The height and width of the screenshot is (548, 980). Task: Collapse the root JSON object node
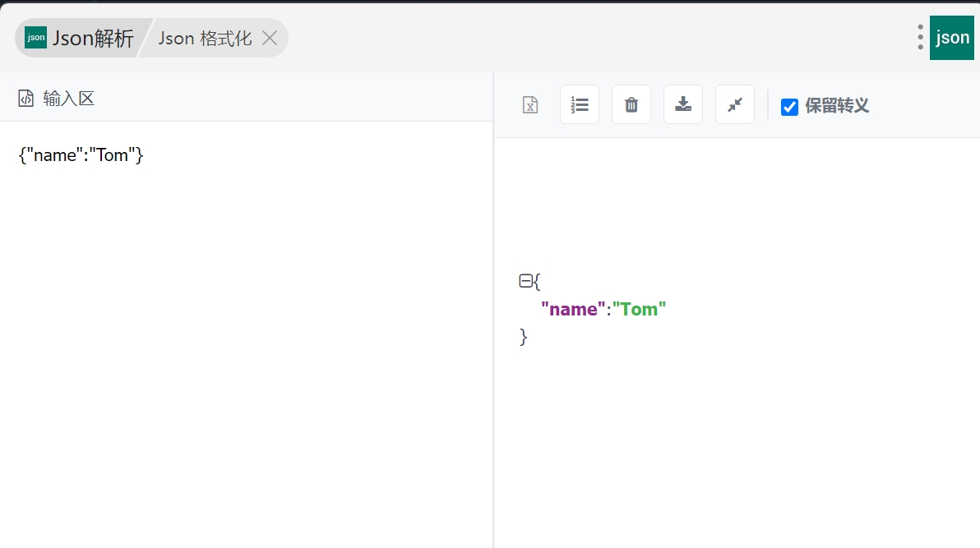coord(525,281)
